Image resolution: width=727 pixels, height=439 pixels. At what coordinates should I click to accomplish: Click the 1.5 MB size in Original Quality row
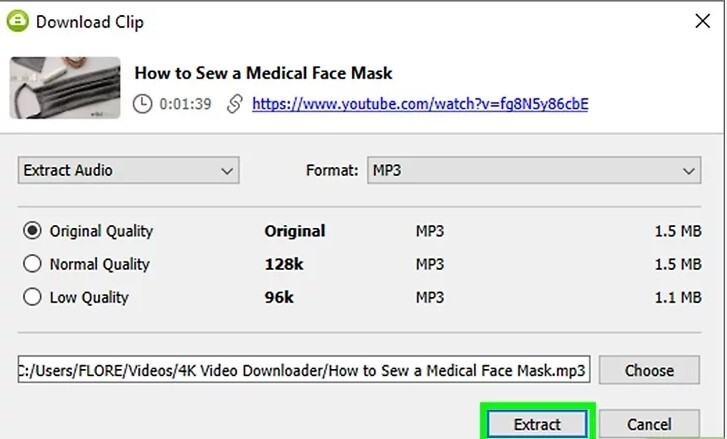[678, 231]
